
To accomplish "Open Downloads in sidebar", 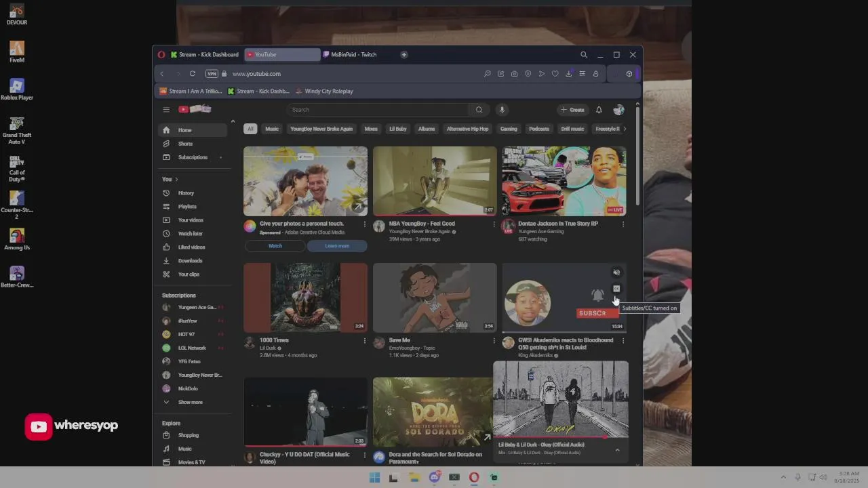I will pos(193,261).
